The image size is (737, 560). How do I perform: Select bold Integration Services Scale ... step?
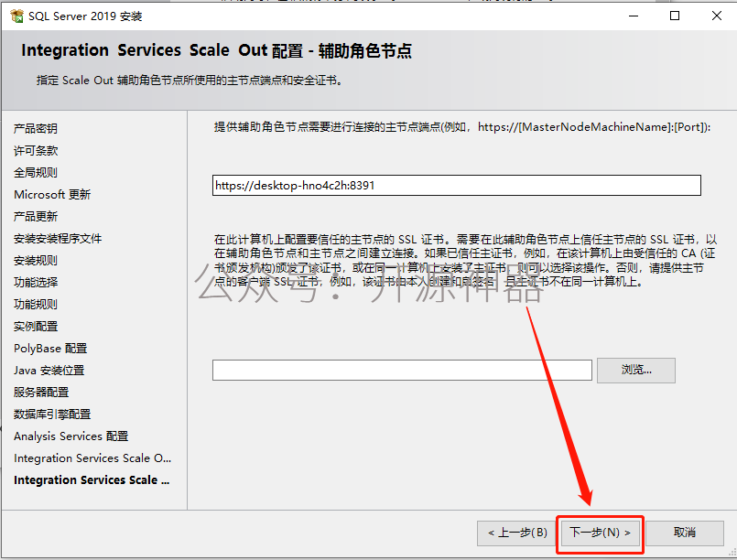coord(92,480)
